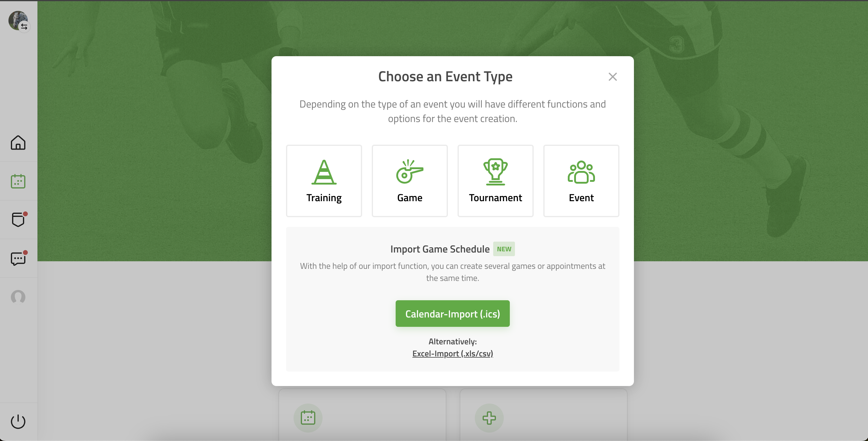The image size is (868, 441).
Task: Click the power logout icon
Action: [18, 421]
